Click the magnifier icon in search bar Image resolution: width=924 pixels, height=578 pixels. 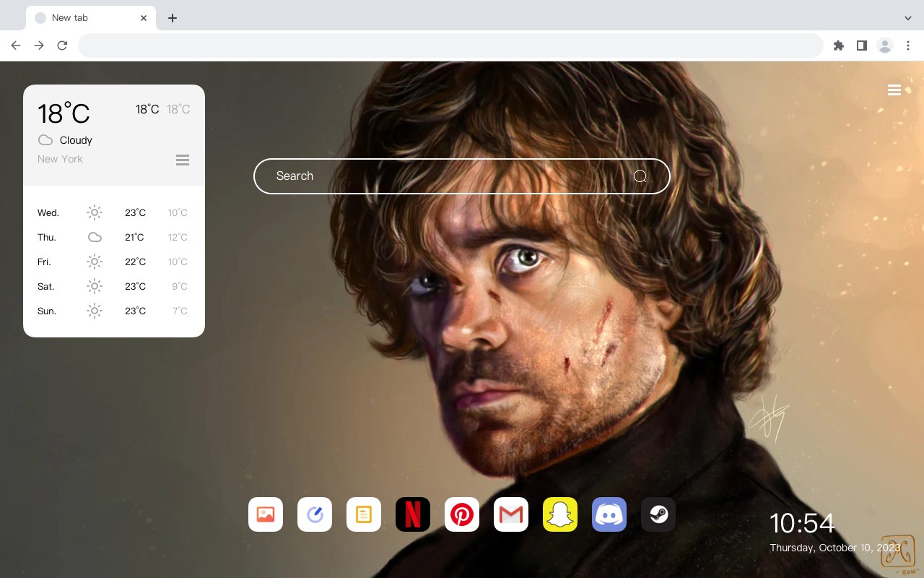tap(640, 176)
